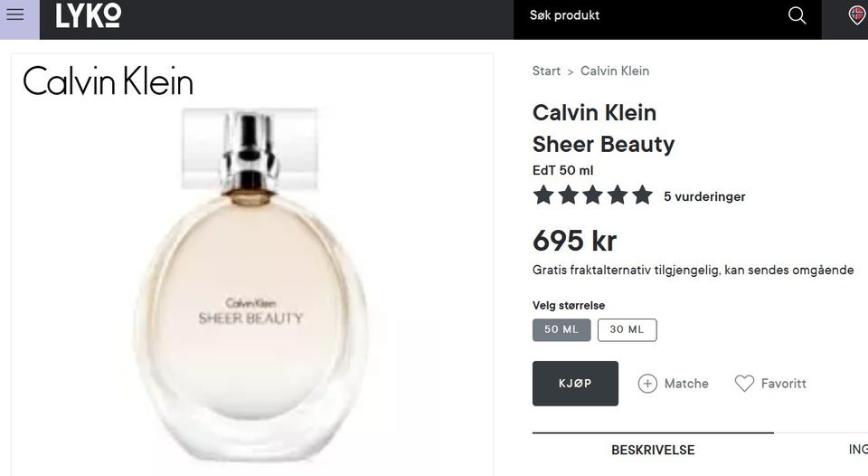Click the fifth rating star
This screenshot has height=476, width=868.
coord(642,195)
